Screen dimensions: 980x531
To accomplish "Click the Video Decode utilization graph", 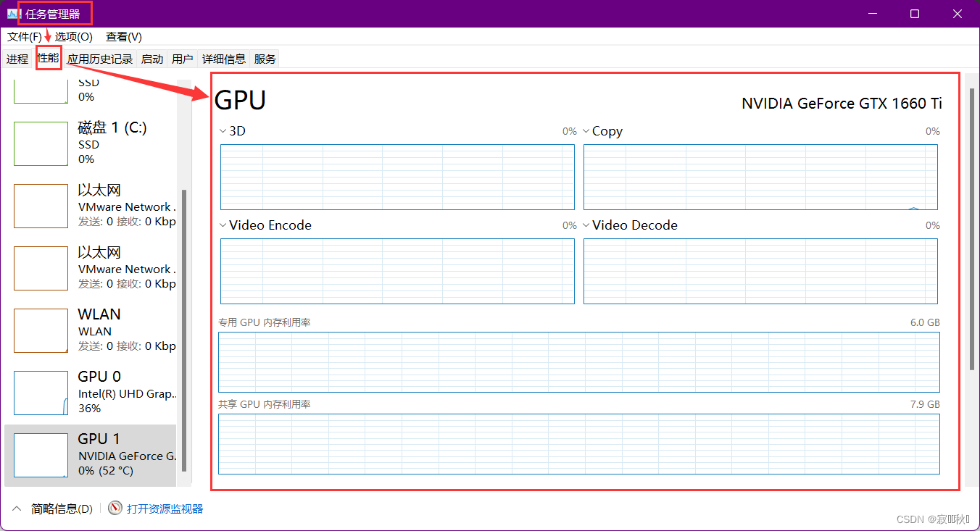I will pos(760,271).
